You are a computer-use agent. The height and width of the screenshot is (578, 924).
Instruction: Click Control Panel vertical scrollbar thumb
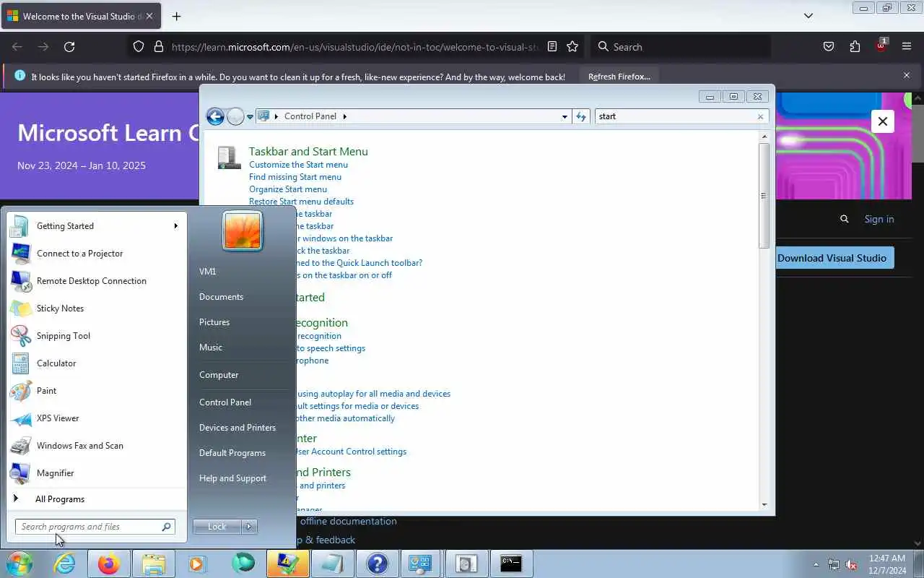764,195
